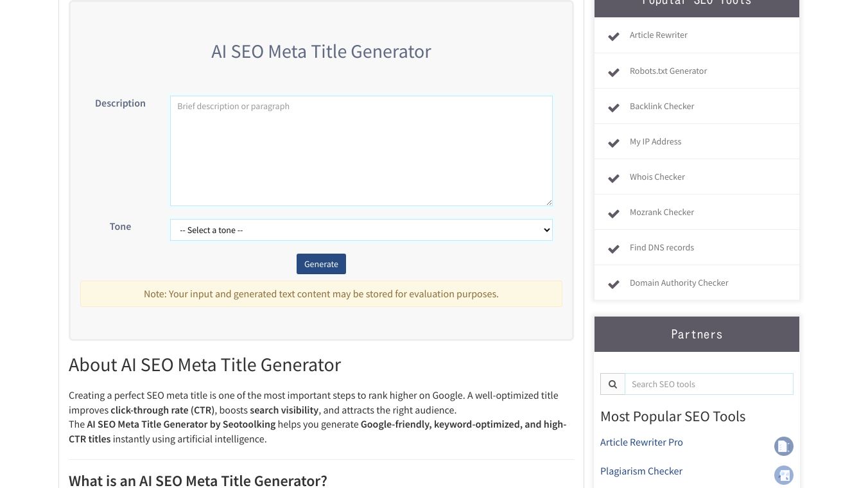Click the brief description text area
Screen dimensions: 868x488
click(x=361, y=150)
